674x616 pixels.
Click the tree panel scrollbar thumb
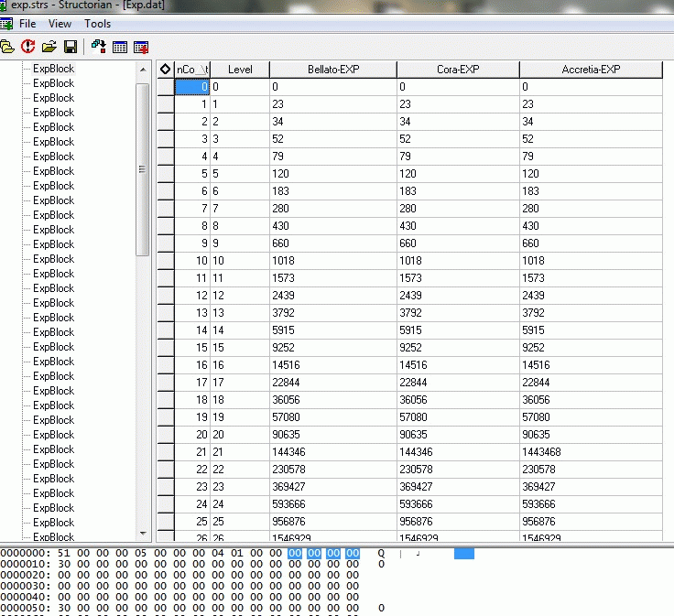[143, 169]
